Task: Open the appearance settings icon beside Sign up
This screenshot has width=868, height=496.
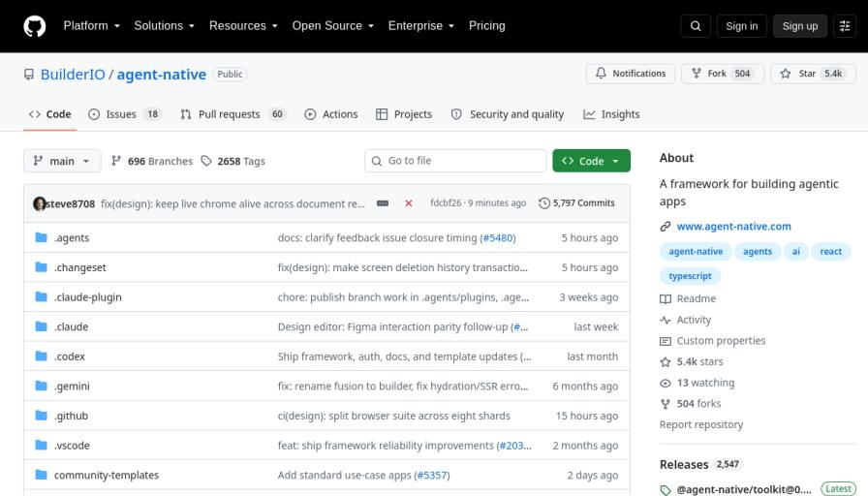Action: pos(845,26)
